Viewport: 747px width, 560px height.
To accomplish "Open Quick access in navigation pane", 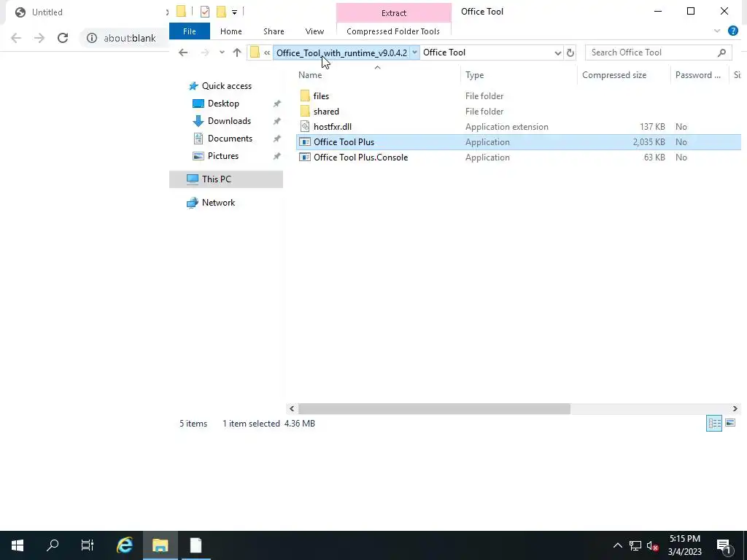I will (227, 86).
